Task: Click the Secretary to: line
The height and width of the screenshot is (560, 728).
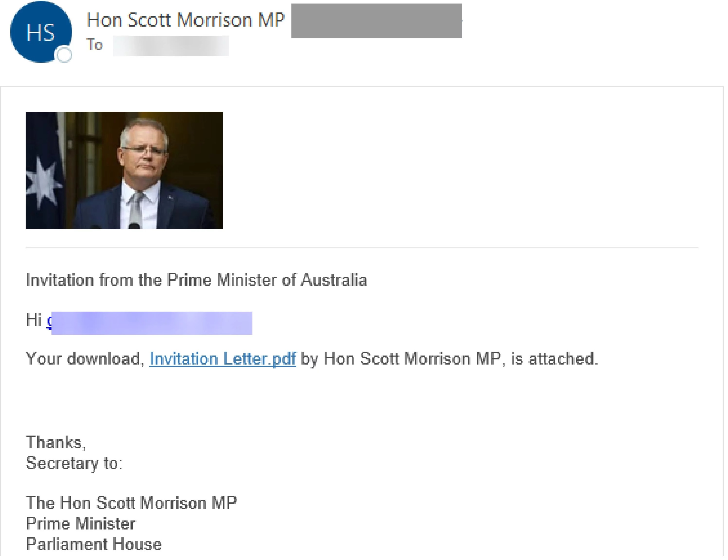Action: (x=74, y=463)
